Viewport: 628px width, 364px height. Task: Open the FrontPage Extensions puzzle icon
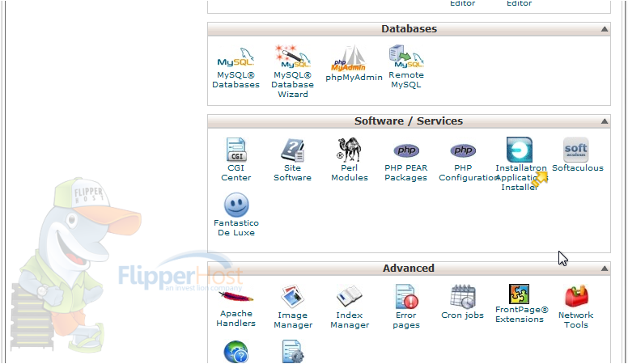pyautogui.click(x=519, y=294)
